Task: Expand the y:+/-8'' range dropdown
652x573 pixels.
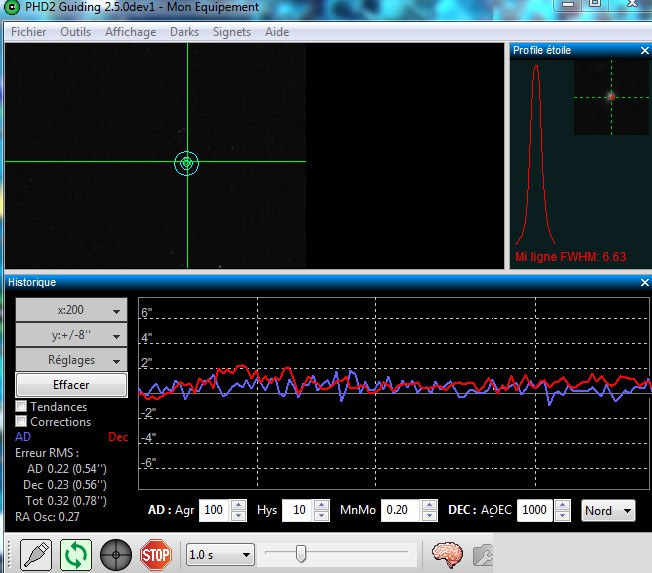Action: [71, 336]
